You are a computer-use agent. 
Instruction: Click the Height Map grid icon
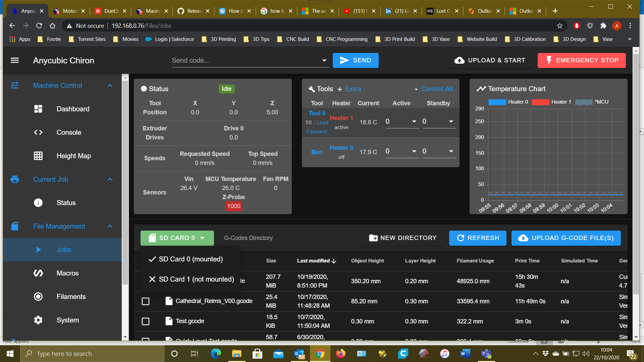point(38,156)
